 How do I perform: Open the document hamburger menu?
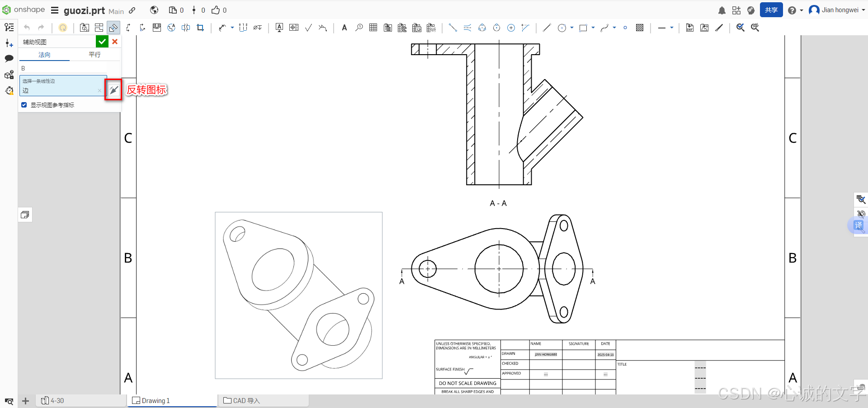pos(55,10)
